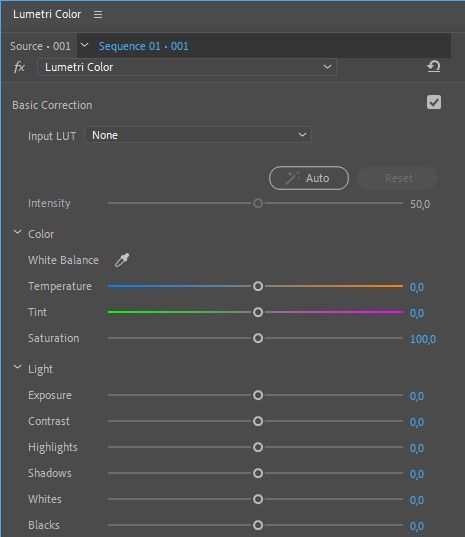Screen dimensions: 465x537
Task: Click the White Balance label
Action: (x=63, y=260)
